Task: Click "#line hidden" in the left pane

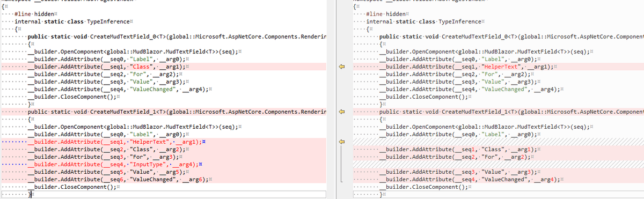Action: coord(35,13)
